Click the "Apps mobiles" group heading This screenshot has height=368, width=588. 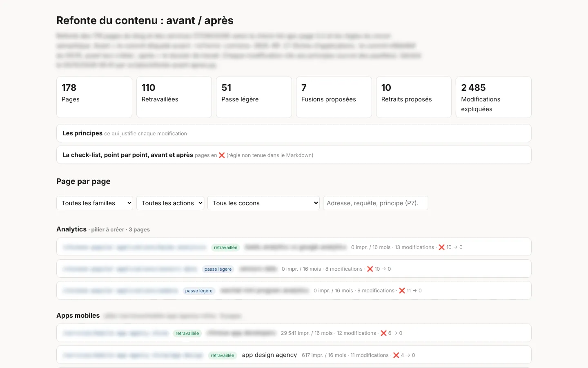click(78, 316)
